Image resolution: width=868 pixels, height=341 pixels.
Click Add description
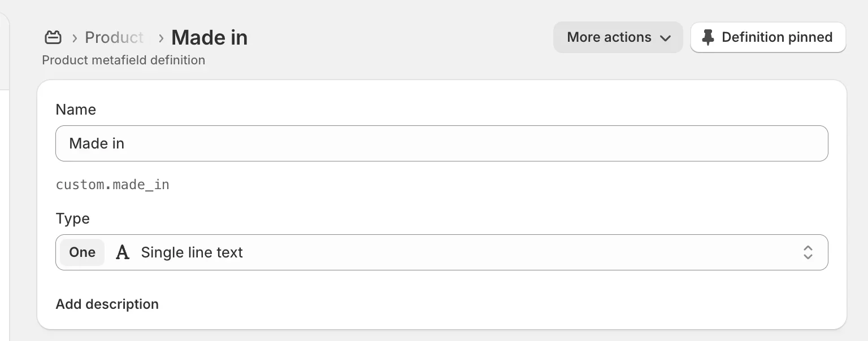(x=107, y=304)
